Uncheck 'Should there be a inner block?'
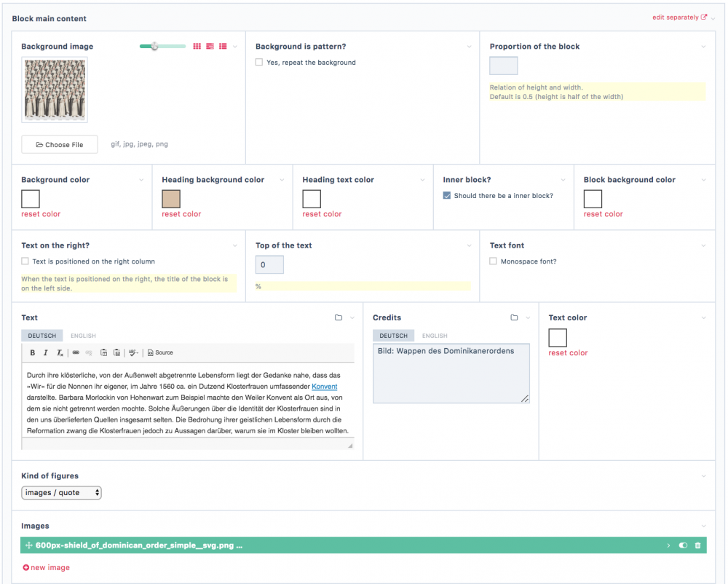Image resolution: width=728 pixels, height=584 pixels. click(447, 196)
